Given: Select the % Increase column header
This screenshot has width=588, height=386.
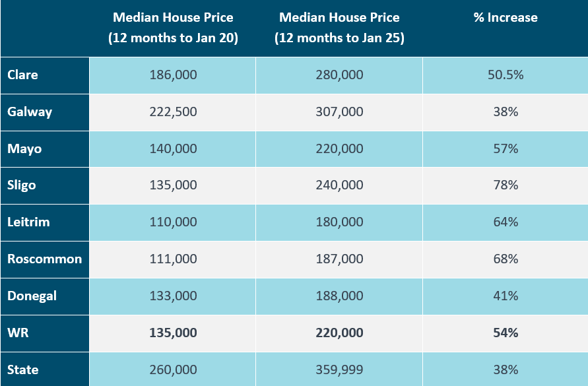Looking at the screenshot, I should (506, 18).
